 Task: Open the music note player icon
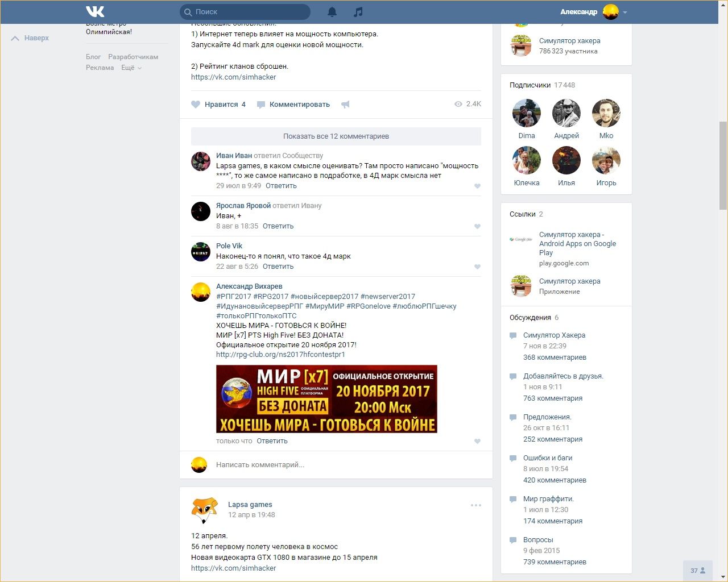coord(358,12)
